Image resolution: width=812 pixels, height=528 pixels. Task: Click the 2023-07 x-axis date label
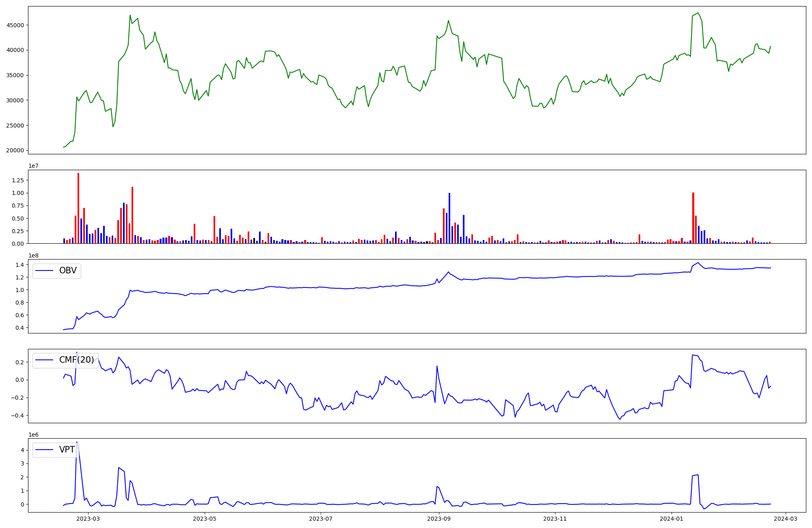click(321, 519)
